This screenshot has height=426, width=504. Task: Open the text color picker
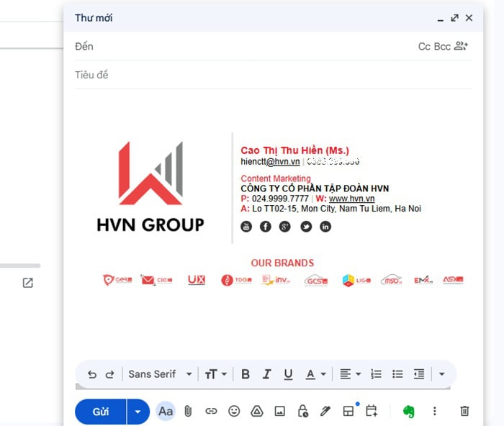[x=315, y=374]
